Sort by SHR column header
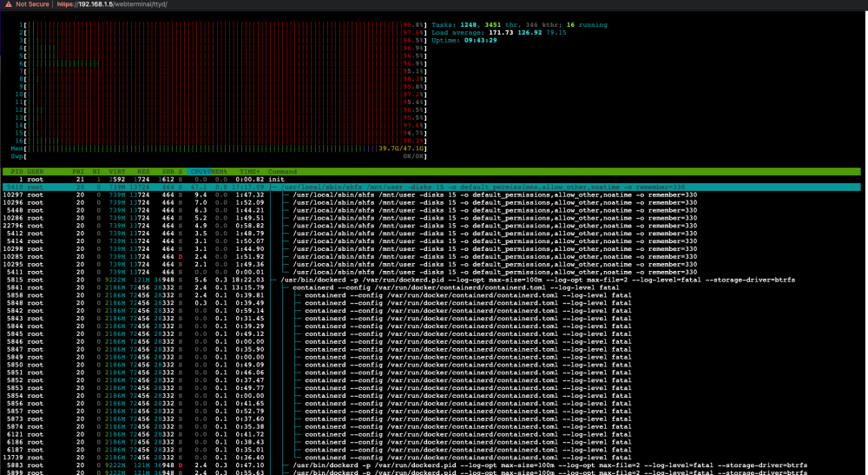 click(x=168, y=172)
